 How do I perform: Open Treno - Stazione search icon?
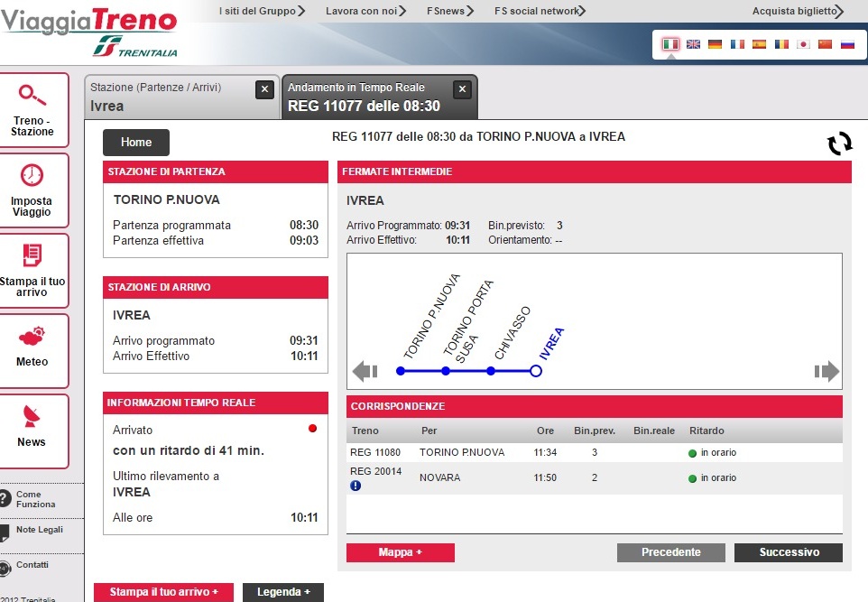[x=32, y=96]
